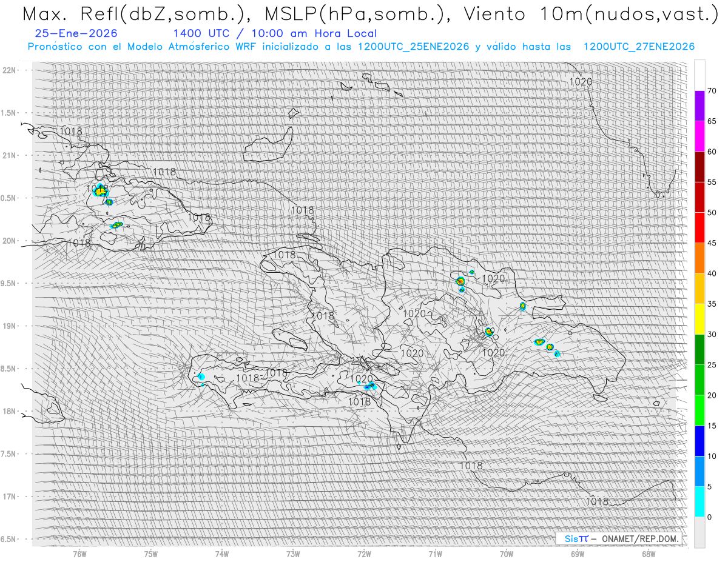
Task: Select the bright red 45–50 dBZ legend band
Action: [699, 227]
